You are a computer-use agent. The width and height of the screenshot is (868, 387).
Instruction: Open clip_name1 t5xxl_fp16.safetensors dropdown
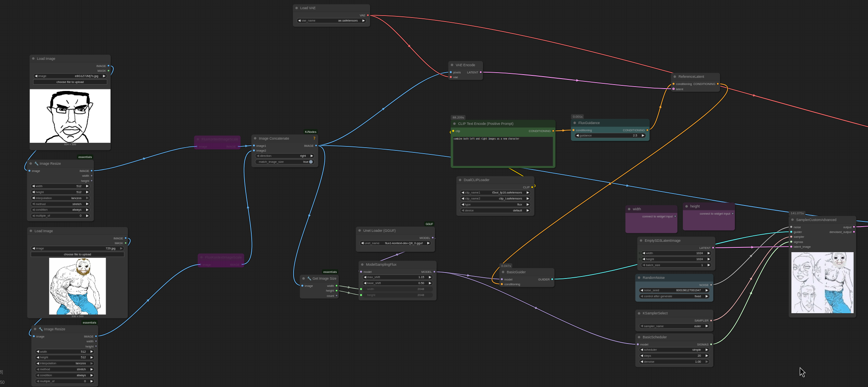[x=495, y=193]
